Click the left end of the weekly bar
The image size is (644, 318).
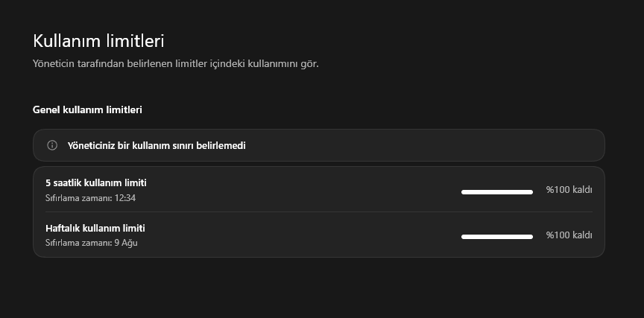pyautogui.click(x=464, y=237)
